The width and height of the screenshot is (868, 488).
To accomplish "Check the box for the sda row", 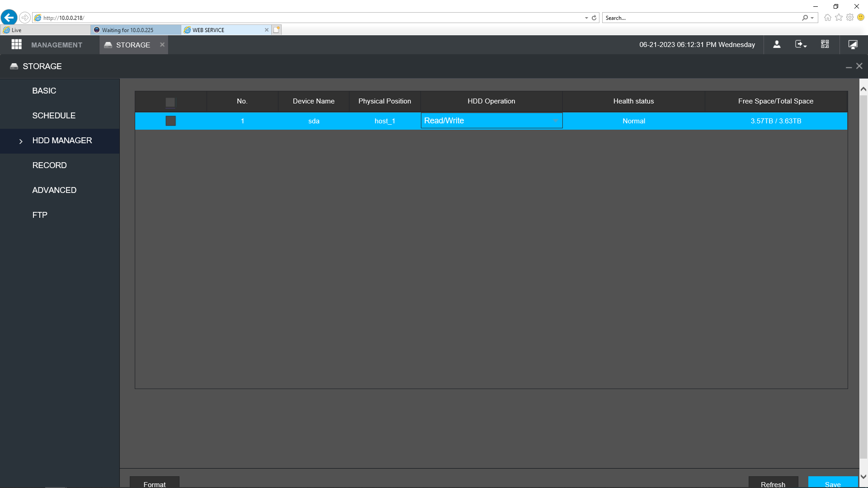I will [170, 121].
